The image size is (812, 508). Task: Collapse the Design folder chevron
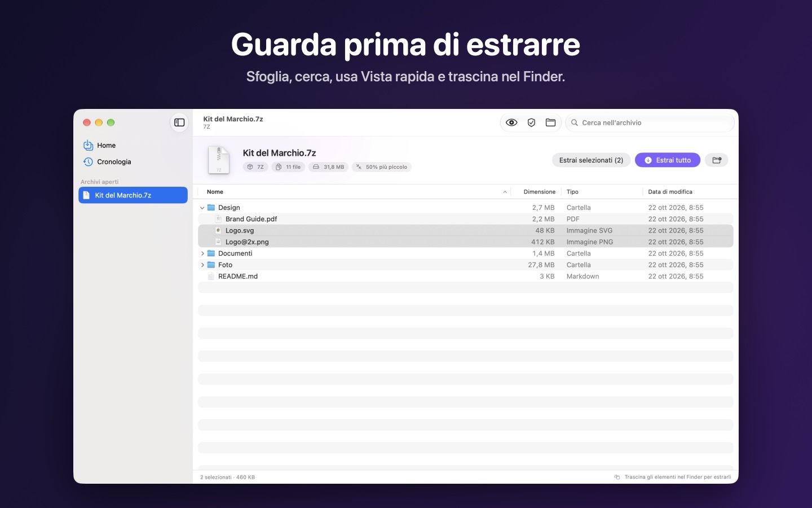click(x=202, y=208)
